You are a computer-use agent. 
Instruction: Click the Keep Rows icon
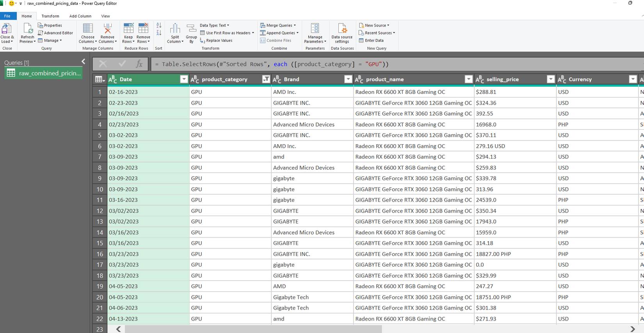point(128,29)
